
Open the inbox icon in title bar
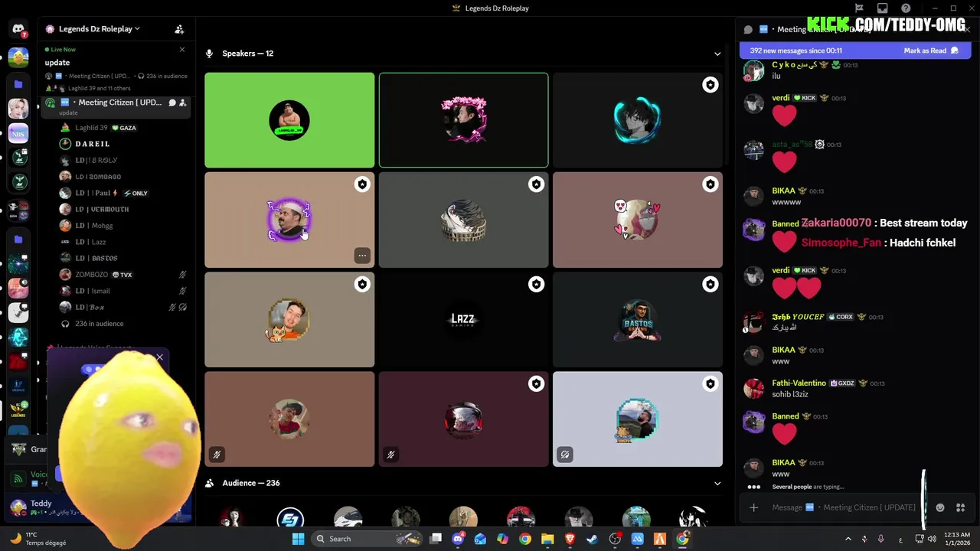coord(883,8)
